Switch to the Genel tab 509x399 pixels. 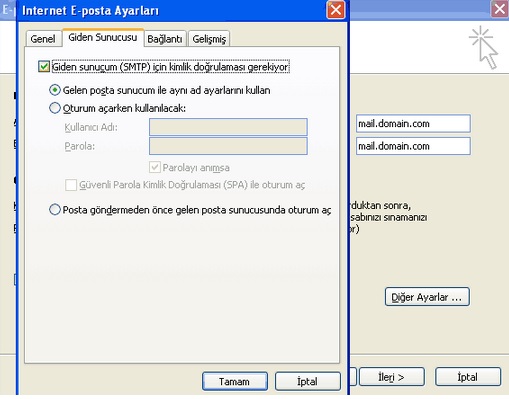pyautogui.click(x=43, y=39)
